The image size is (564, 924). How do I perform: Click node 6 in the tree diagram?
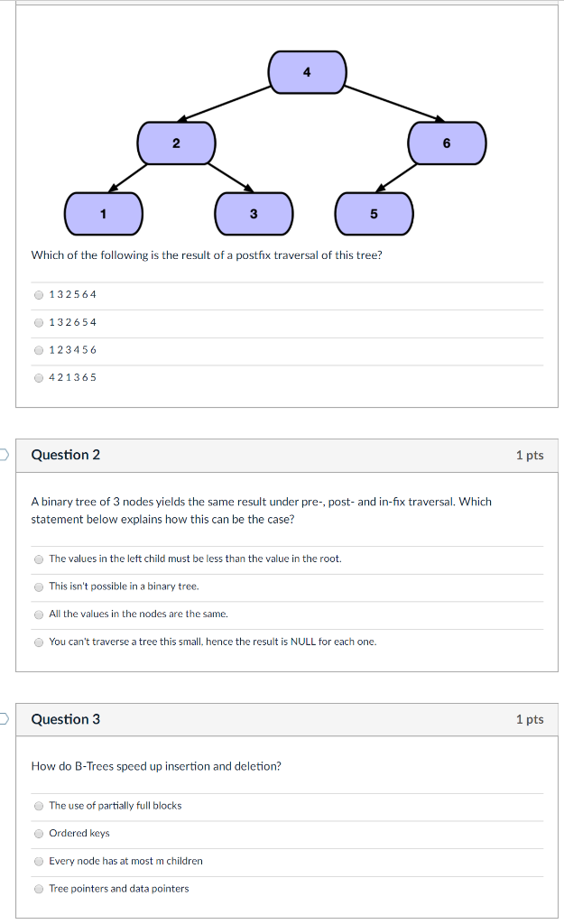(x=448, y=143)
